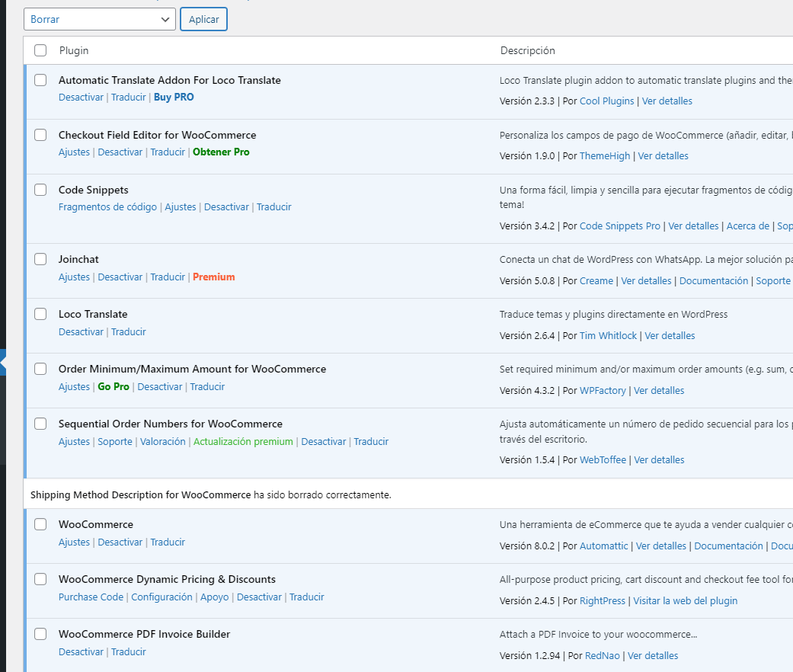Open the Acerca de link for Code Snippets

[x=748, y=226]
